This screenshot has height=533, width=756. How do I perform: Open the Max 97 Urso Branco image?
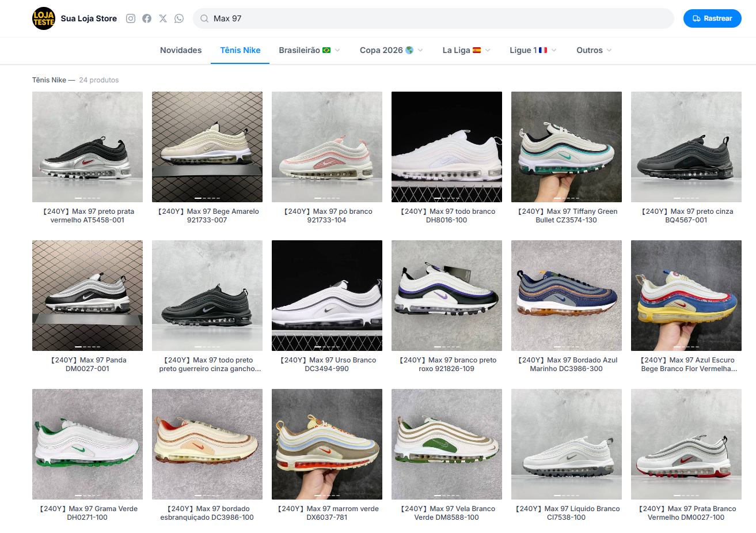point(327,296)
